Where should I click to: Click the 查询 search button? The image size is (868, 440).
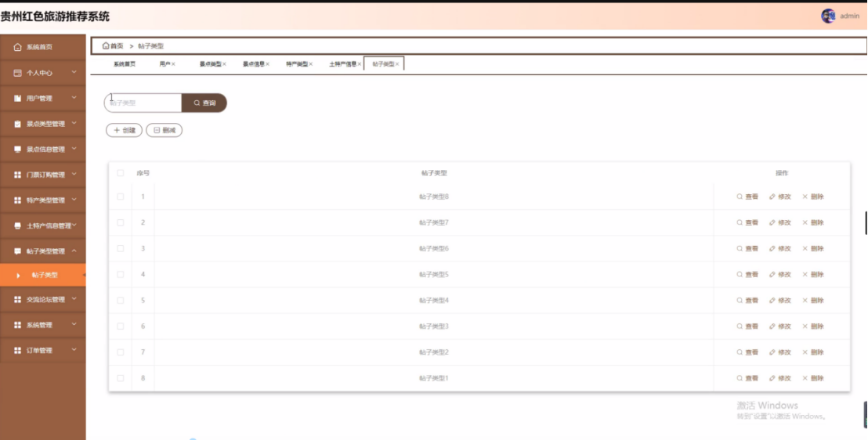(x=204, y=103)
